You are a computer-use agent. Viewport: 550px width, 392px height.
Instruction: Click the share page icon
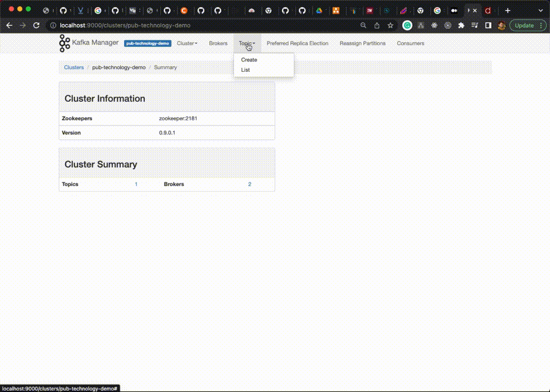pos(377,25)
